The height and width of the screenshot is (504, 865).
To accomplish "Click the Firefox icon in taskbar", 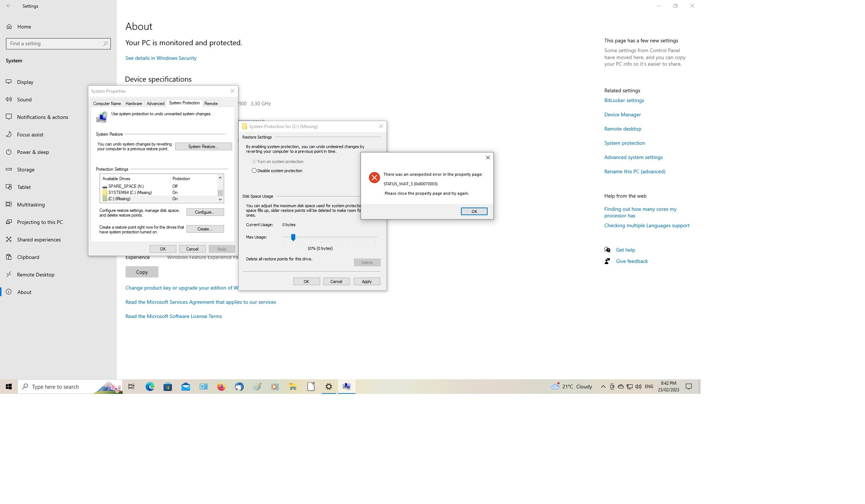I will (221, 387).
